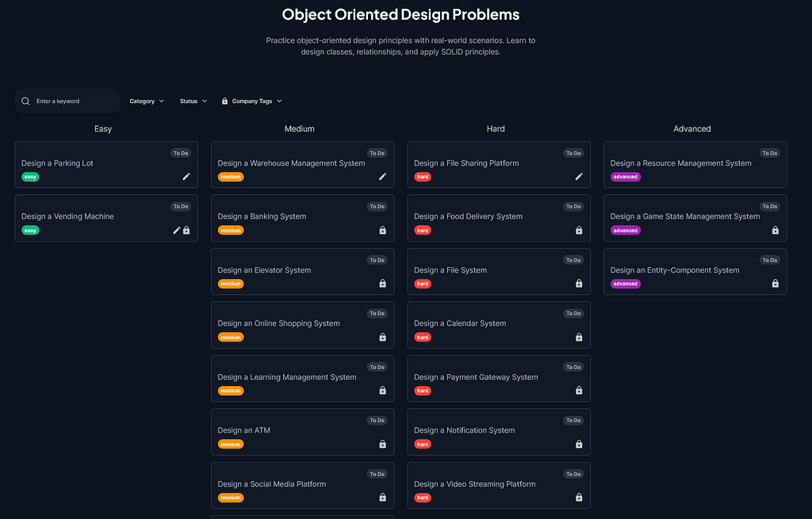The image size is (812, 519).
Task: Click the lock icon beside Company Tags
Action: click(x=224, y=101)
